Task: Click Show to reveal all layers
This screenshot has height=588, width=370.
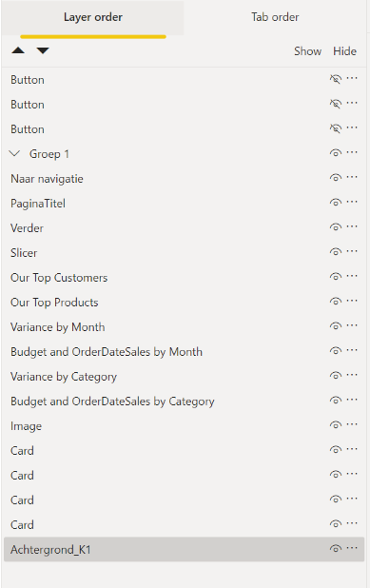Action: coord(307,51)
